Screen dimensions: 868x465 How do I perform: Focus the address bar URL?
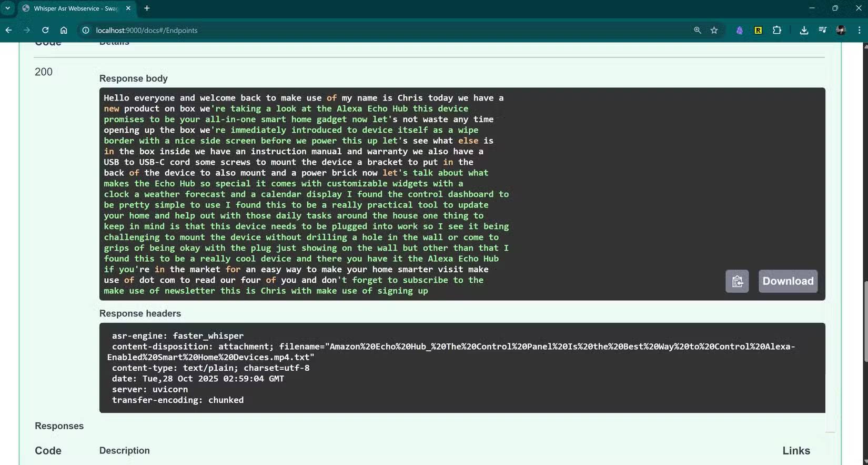coord(147,31)
